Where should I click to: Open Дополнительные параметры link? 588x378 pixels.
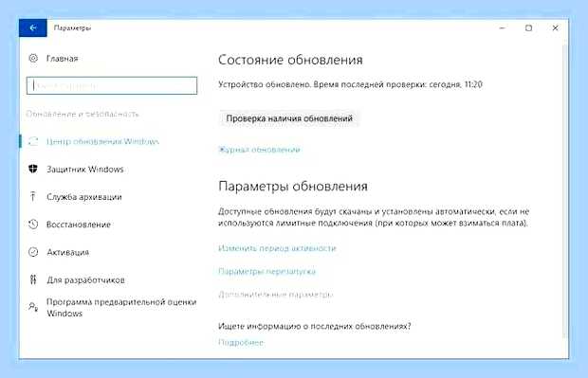(276, 295)
